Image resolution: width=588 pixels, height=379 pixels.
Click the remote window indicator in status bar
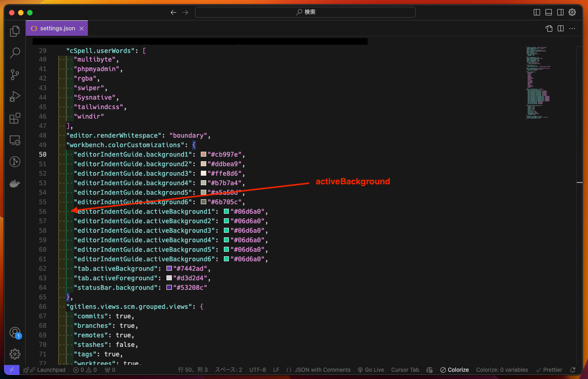(12, 370)
